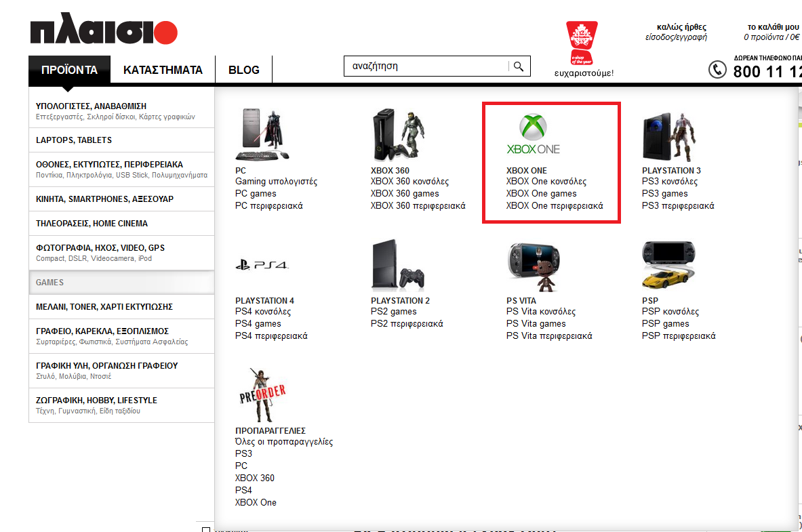Open PS3 preorders under ΠΡΟΠΑΡΑΓΓΕΛΙΕΣ
Viewport: 802px width, 532px height.
(243, 454)
